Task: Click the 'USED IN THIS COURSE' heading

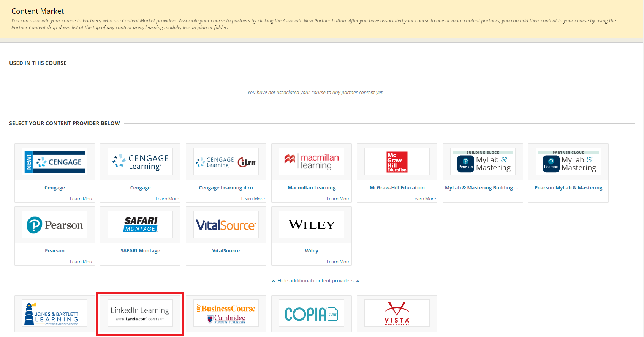Action: 38,63
